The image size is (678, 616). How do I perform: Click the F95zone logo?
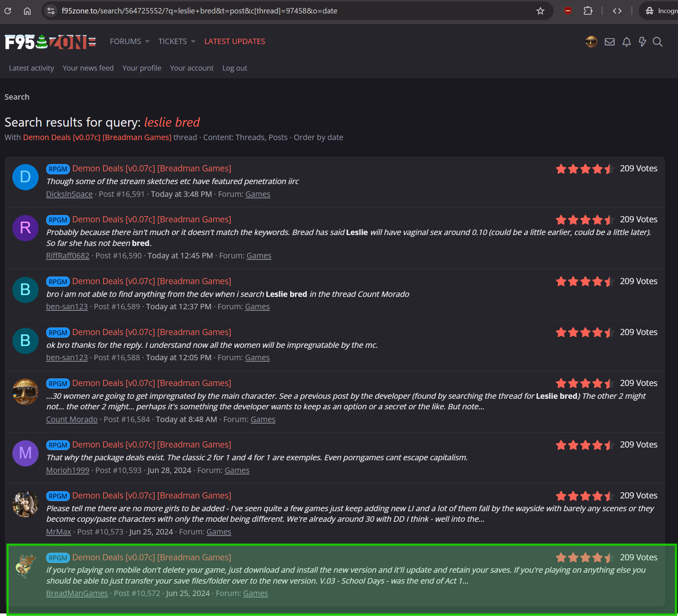coord(50,42)
